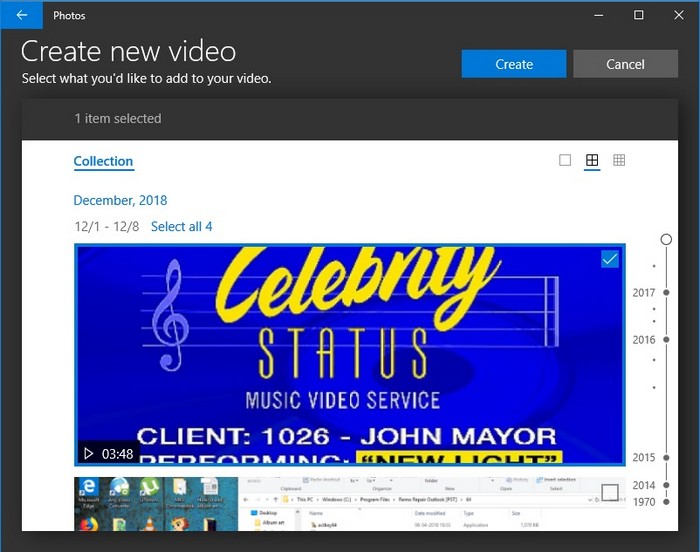700x552 pixels.
Task: Click the play icon at 03:48
Action: coord(88,454)
